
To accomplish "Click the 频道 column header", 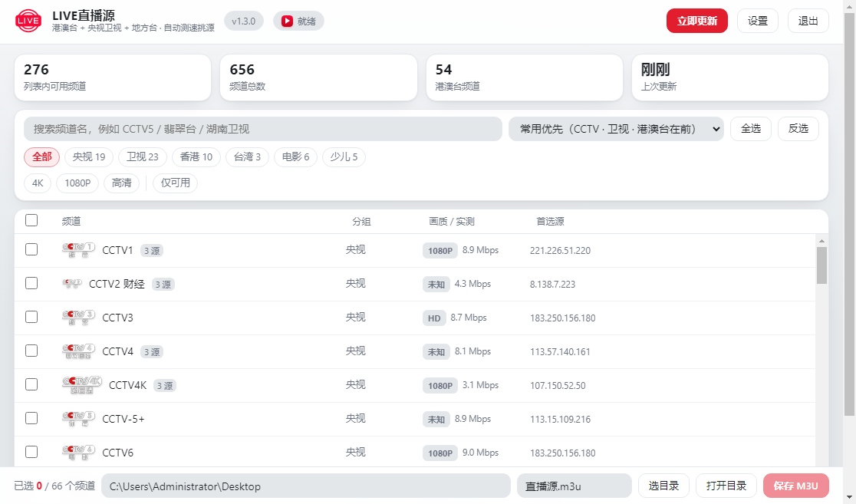I will 71,221.
